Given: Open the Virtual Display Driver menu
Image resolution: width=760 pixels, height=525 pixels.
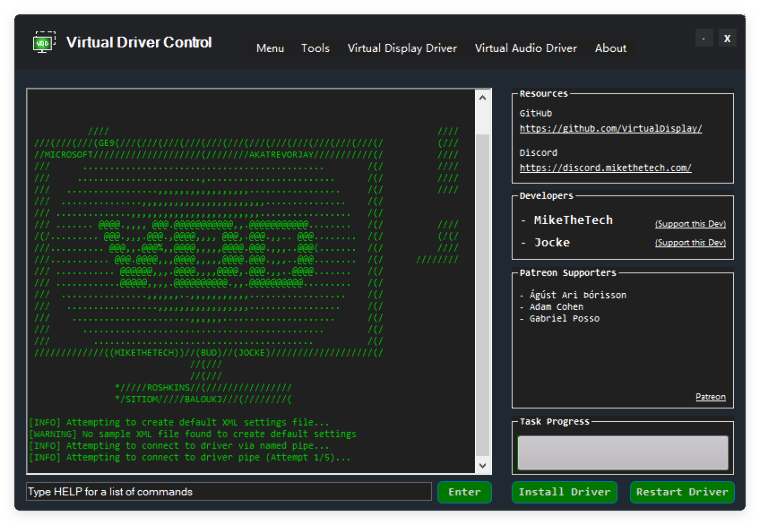Looking at the screenshot, I should [402, 48].
